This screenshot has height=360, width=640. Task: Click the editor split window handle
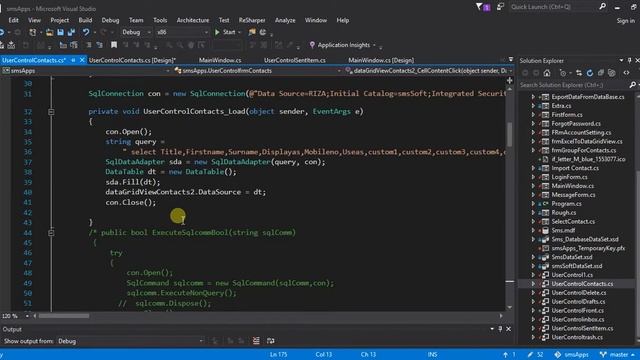[509, 80]
